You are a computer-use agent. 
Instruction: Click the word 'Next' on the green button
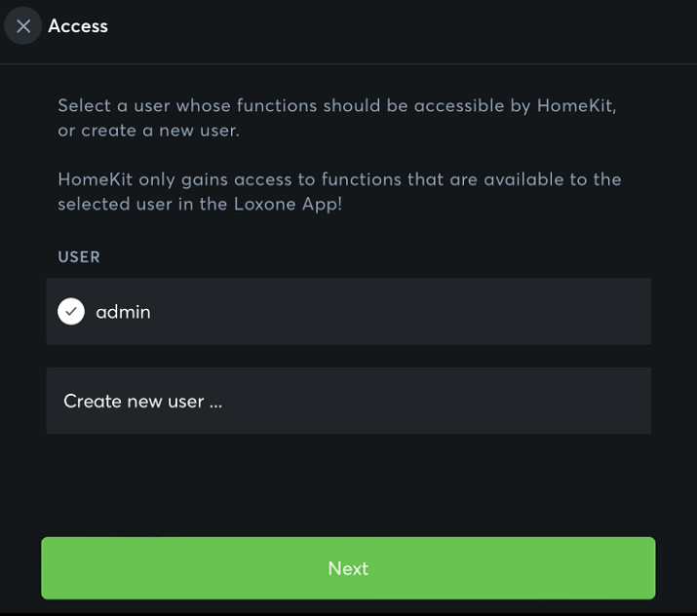click(x=348, y=568)
